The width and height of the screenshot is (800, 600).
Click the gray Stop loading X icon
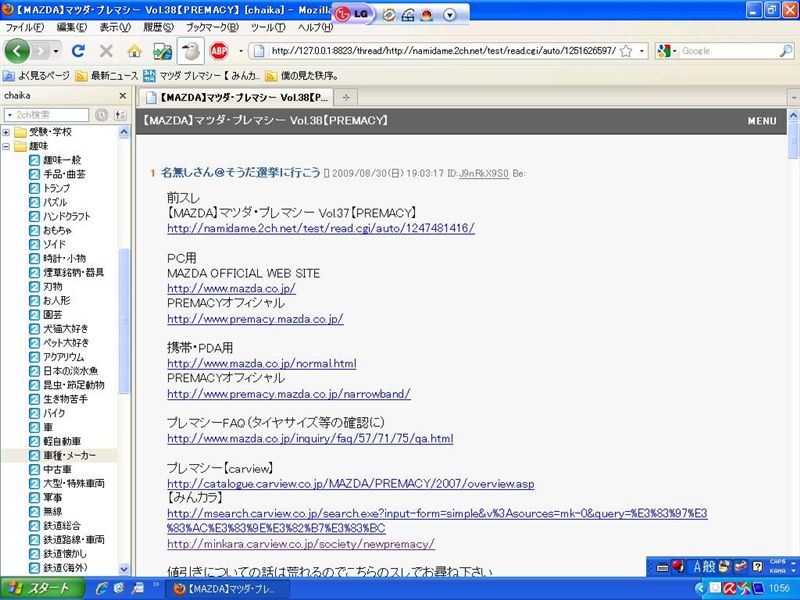click(x=106, y=51)
